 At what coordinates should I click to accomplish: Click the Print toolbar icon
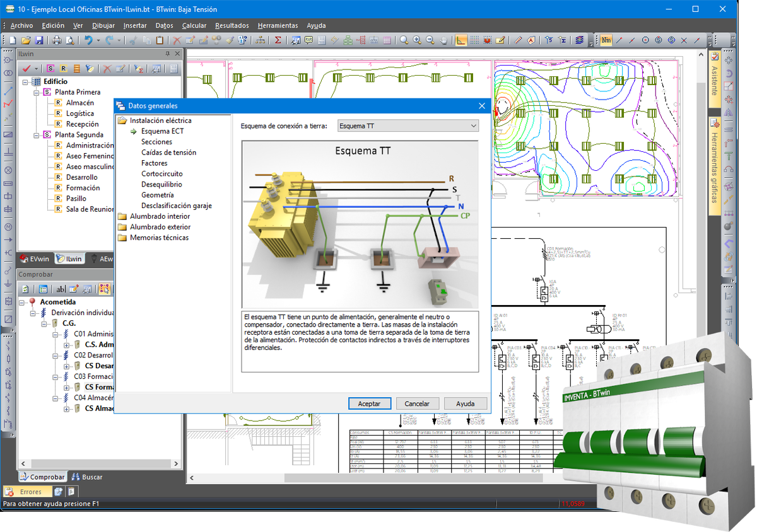pyautogui.click(x=57, y=40)
